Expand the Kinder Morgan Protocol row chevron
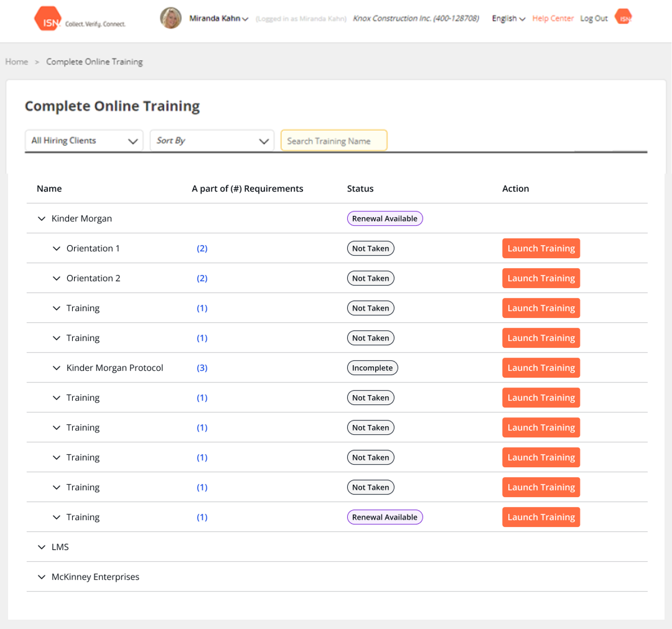This screenshot has width=672, height=629. point(57,368)
